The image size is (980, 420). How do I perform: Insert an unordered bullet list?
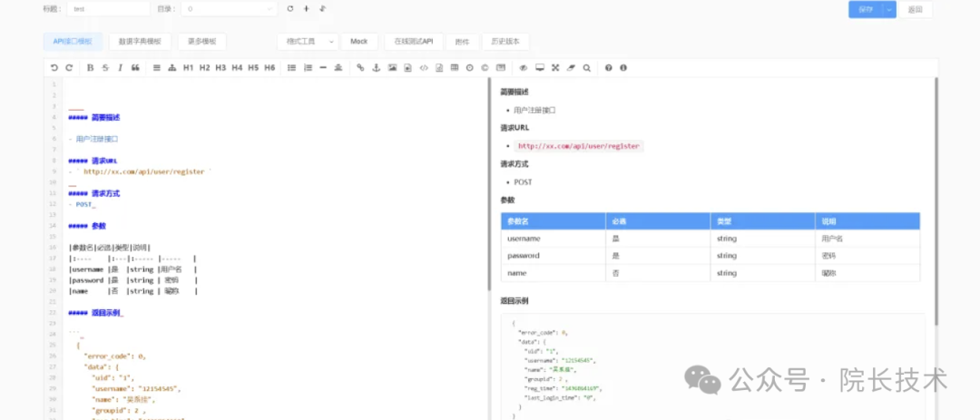(x=291, y=67)
